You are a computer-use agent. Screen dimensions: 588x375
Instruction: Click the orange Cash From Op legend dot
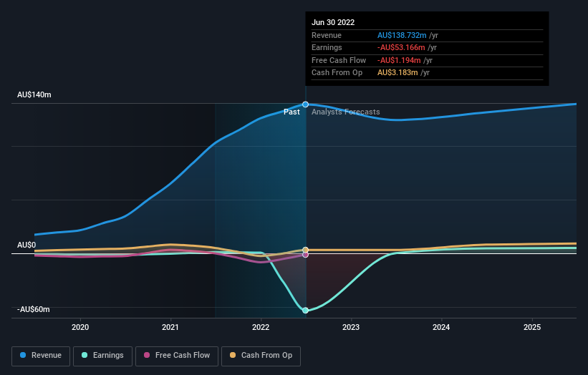pos(233,355)
